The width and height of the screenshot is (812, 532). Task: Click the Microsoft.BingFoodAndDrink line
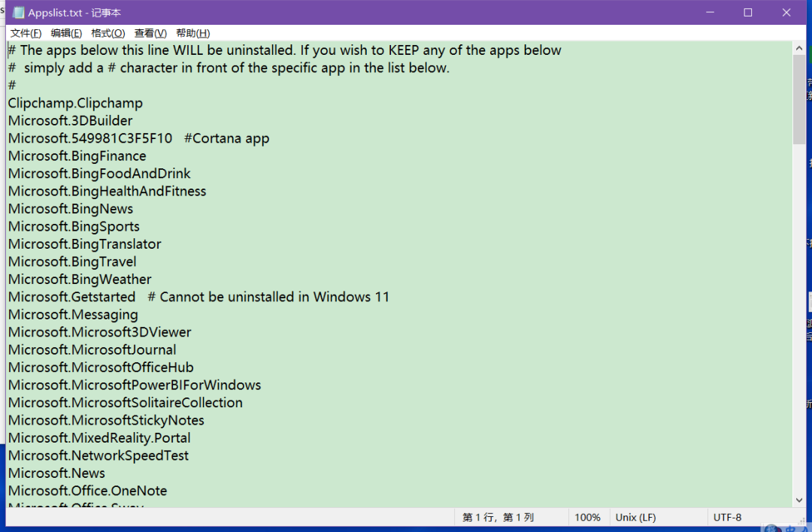pyautogui.click(x=99, y=174)
